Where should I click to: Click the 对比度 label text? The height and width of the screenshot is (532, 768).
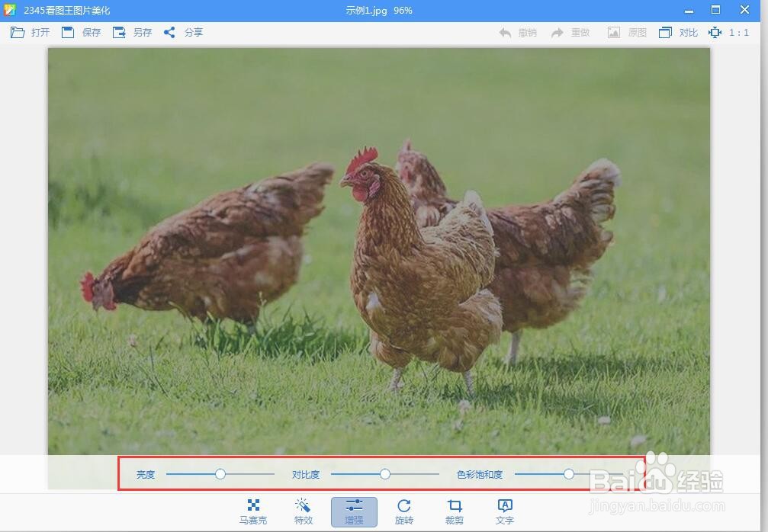pos(306,474)
